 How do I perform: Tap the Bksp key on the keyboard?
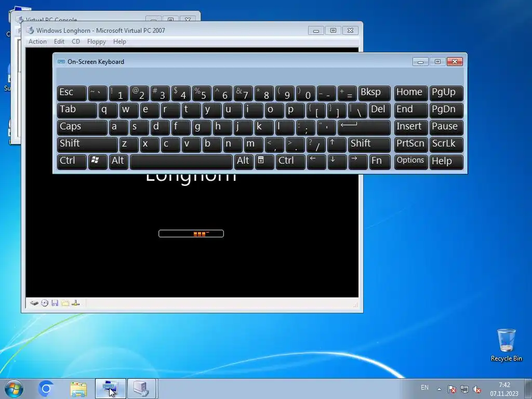[x=374, y=94]
